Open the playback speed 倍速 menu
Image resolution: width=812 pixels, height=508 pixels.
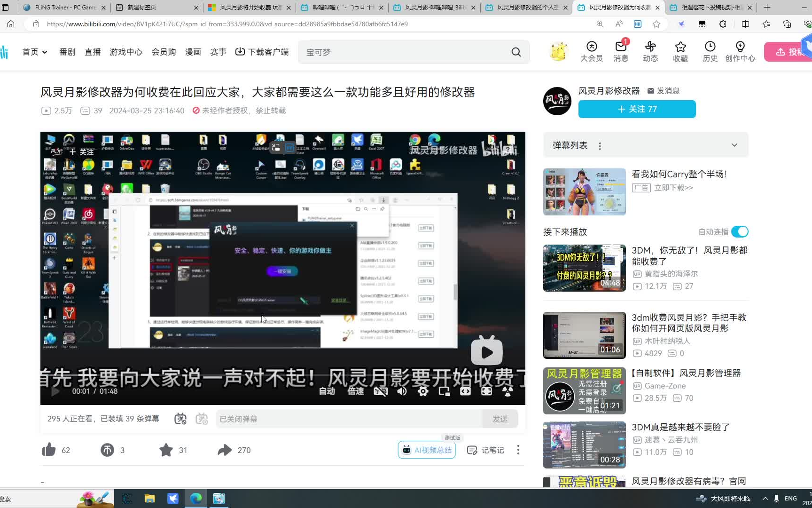point(355,391)
